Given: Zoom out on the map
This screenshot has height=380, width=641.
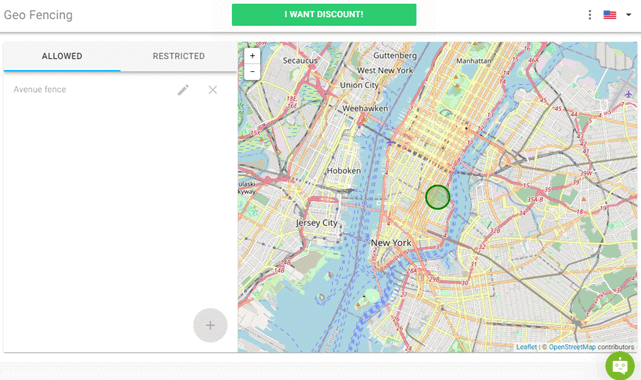Looking at the screenshot, I should [252, 72].
